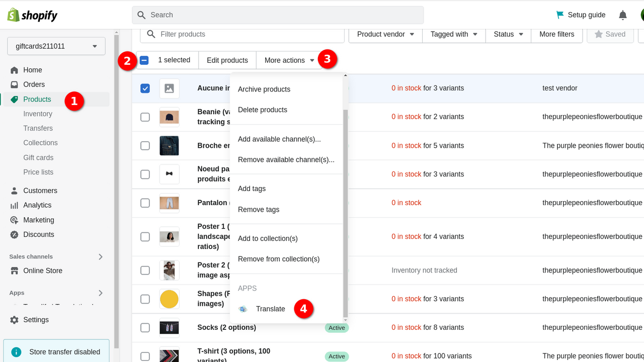Click the Socks product thumbnail
Viewport: 644px width, 362px height.
170,327
